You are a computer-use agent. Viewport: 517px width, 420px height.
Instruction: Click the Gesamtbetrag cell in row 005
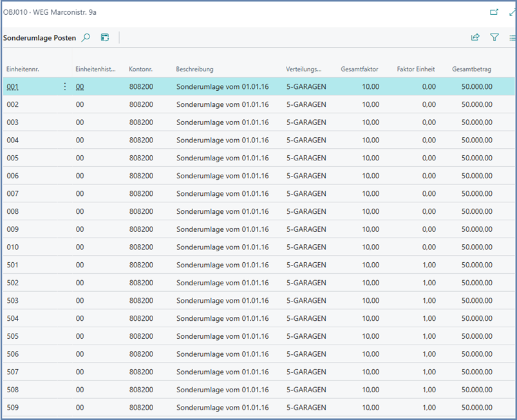pos(476,158)
